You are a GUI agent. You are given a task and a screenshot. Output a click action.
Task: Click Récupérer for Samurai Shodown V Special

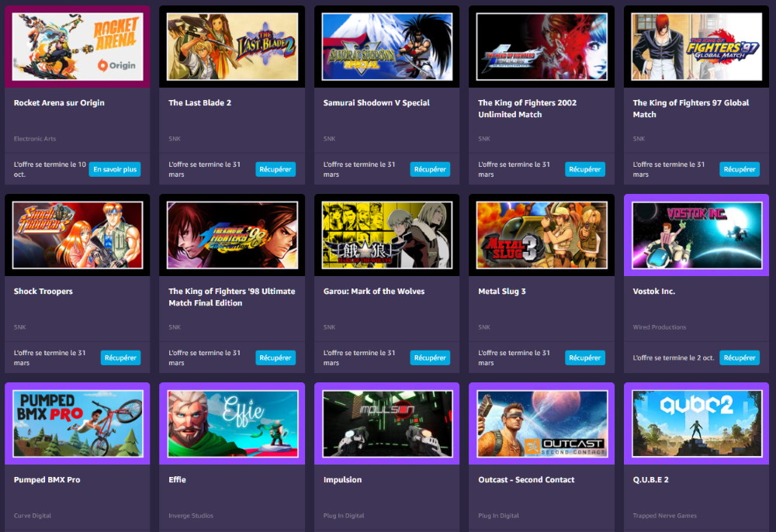point(430,169)
